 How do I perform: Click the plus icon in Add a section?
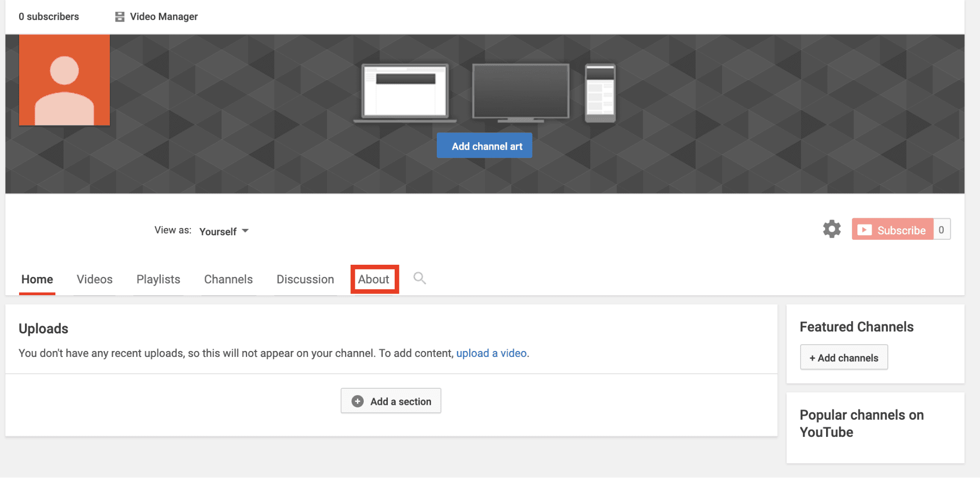click(358, 401)
